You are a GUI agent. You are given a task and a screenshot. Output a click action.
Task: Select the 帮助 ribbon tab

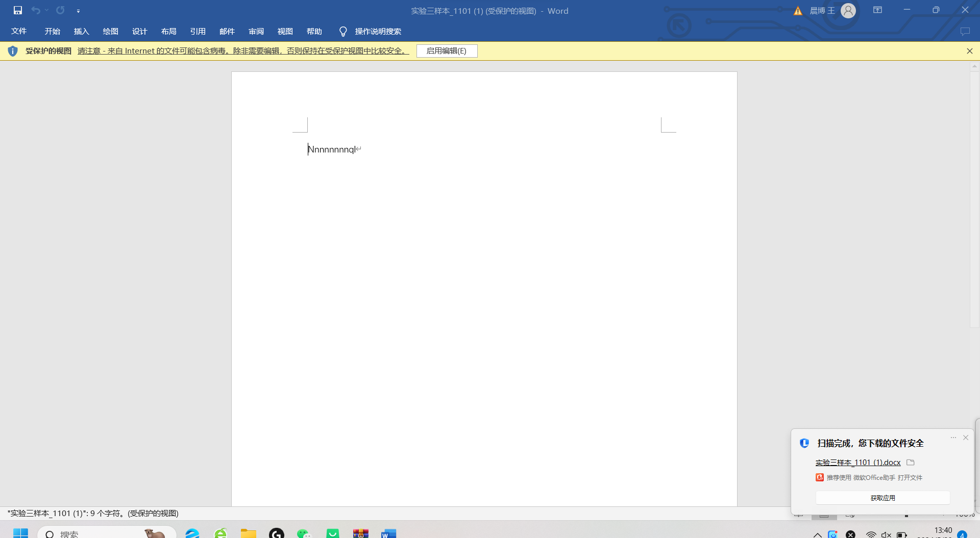point(314,31)
